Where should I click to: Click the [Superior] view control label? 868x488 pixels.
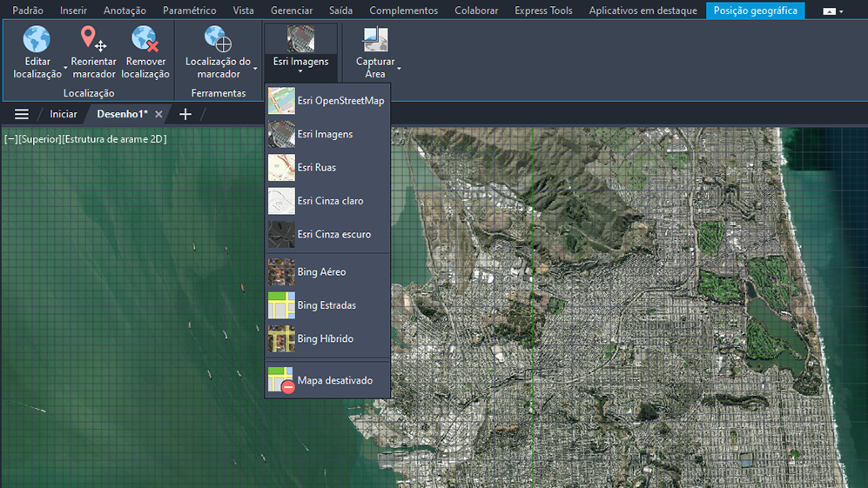click(x=40, y=139)
